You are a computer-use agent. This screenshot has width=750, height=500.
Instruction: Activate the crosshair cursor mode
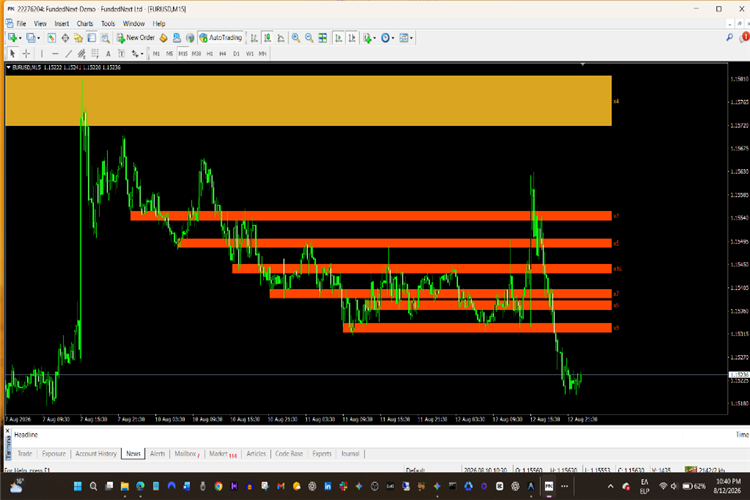coord(26,54)
